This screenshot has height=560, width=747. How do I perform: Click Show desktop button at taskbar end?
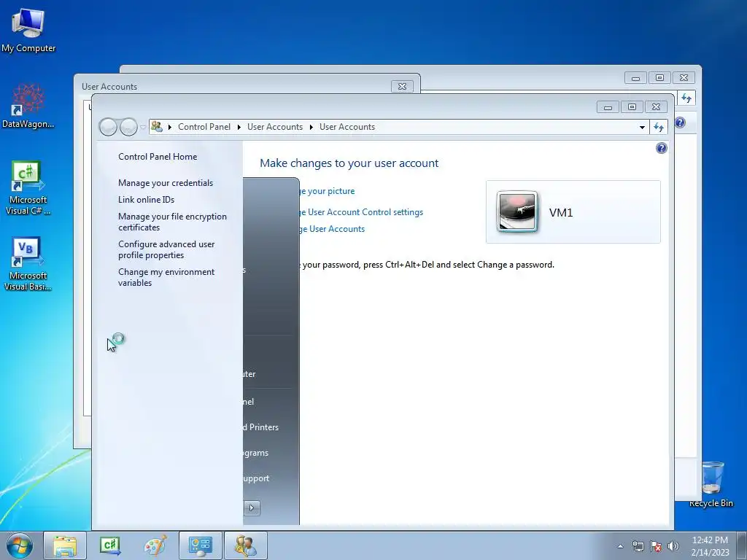click(x=742, y=545)
